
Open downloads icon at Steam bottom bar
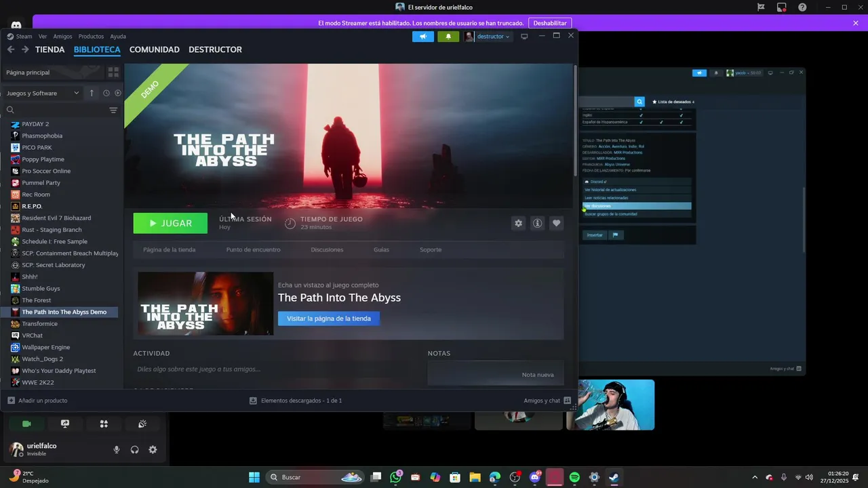click(253, 401)
